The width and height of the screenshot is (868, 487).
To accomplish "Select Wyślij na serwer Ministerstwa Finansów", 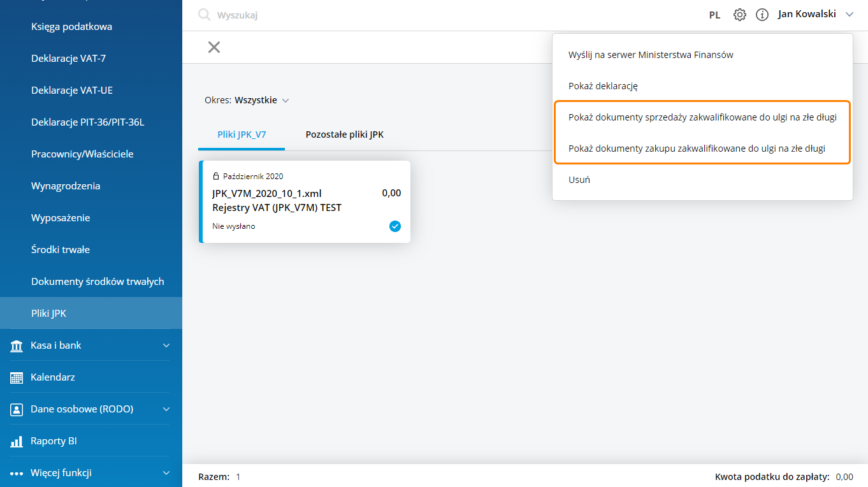I will [651, 55].
